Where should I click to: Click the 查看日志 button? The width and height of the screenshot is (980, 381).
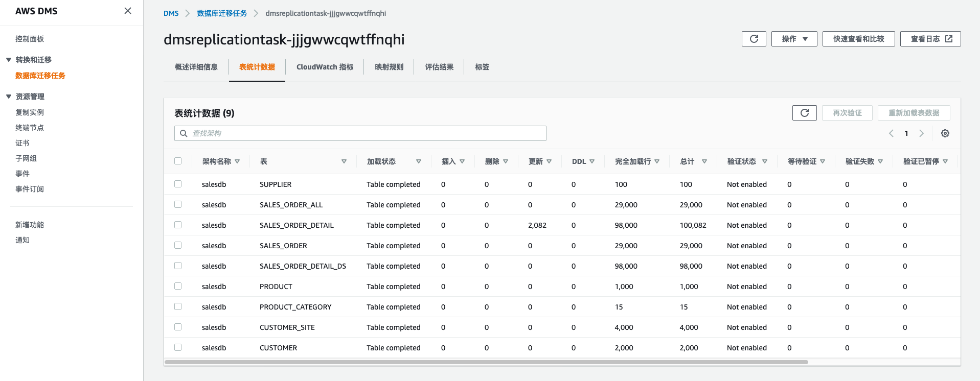pos(930,39)
